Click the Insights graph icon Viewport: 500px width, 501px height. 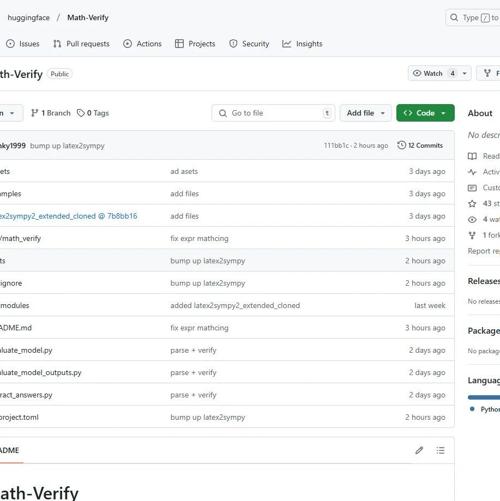287,44
